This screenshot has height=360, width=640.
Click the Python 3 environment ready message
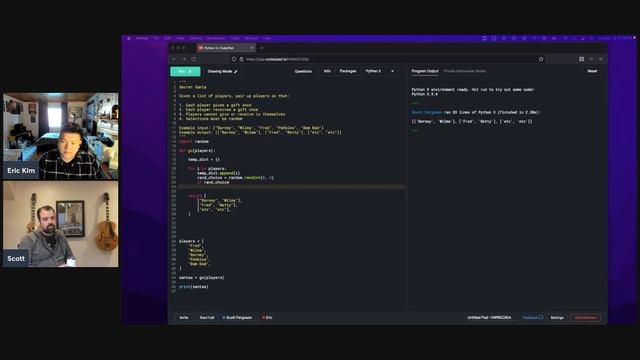point(472,89)
